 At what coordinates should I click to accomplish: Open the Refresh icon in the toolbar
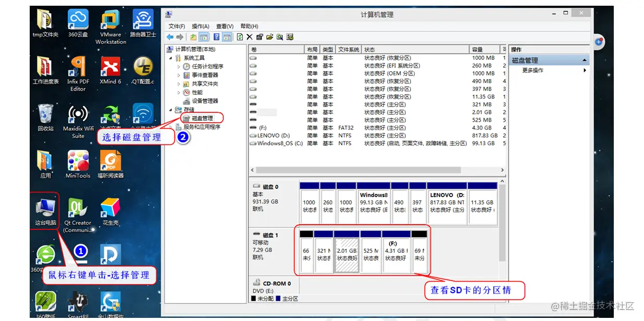coord(239,36)
